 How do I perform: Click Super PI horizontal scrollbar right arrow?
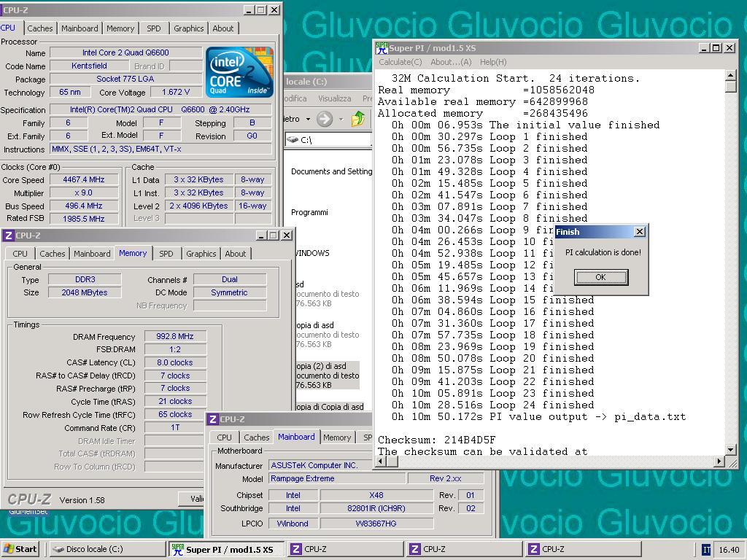(x=720, y=461)
